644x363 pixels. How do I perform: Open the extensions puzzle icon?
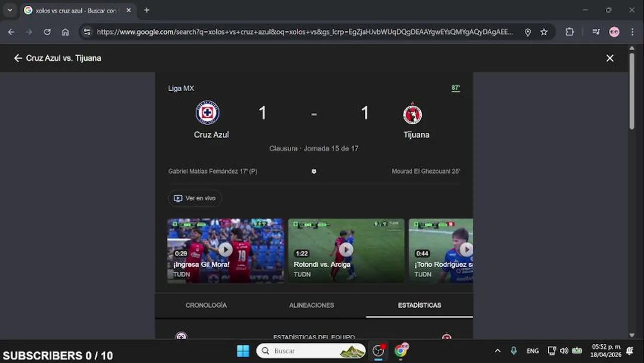(569, 32)
